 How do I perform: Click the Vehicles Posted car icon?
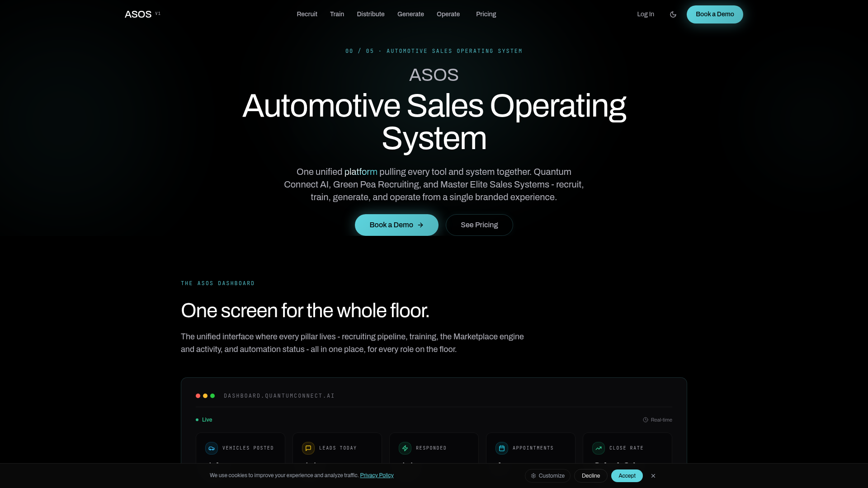[x=212, y=448]
